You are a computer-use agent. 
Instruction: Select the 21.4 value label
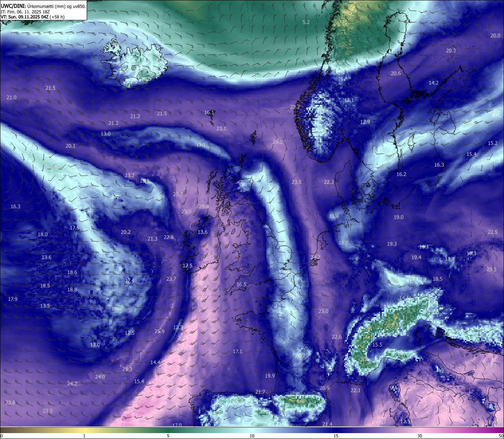(327, 424)
